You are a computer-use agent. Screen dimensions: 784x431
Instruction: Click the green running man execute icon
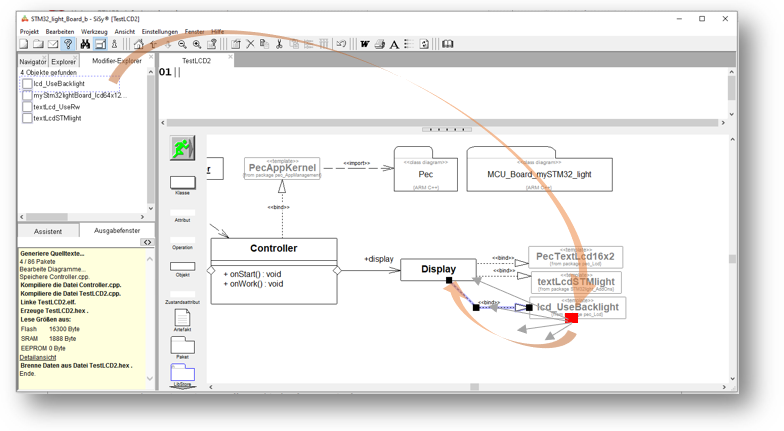coord(182,149)
